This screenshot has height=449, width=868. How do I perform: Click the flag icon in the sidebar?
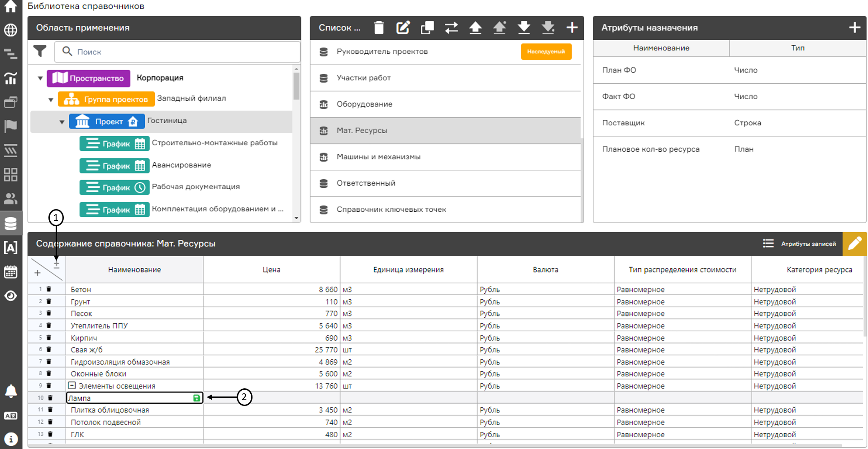pyautogui.click(x=10, y=126)
